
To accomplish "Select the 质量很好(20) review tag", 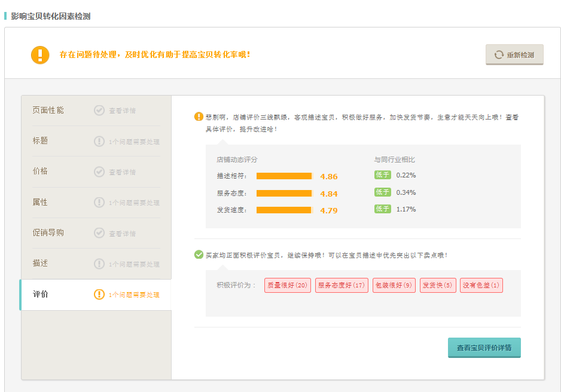I will coord(288,286).
